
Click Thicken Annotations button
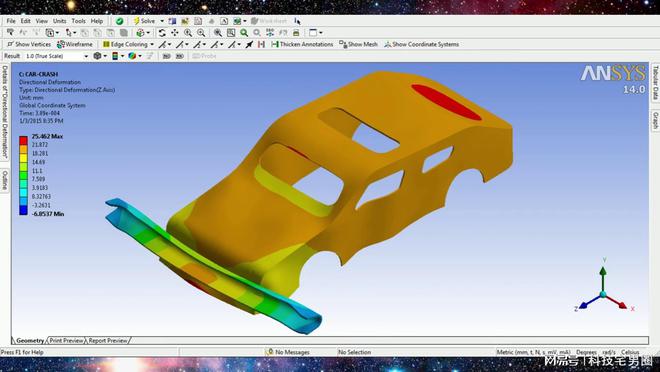coord(302,44)
